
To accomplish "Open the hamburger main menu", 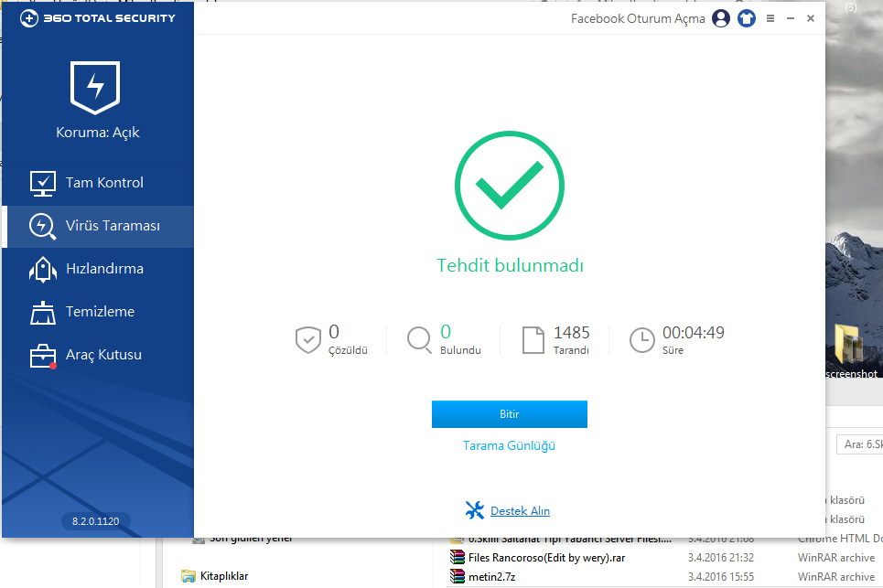I will point(770,18).
